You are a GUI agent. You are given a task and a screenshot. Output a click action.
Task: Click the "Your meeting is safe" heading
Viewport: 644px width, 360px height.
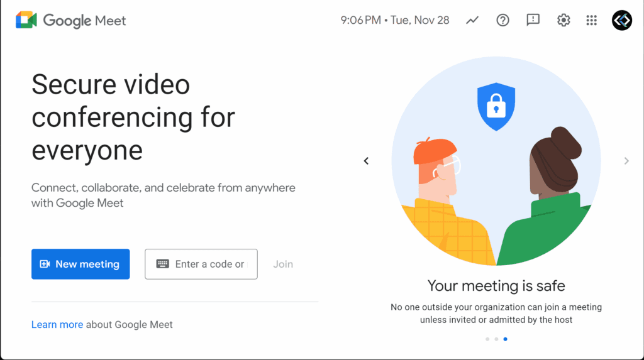point(496,286)
